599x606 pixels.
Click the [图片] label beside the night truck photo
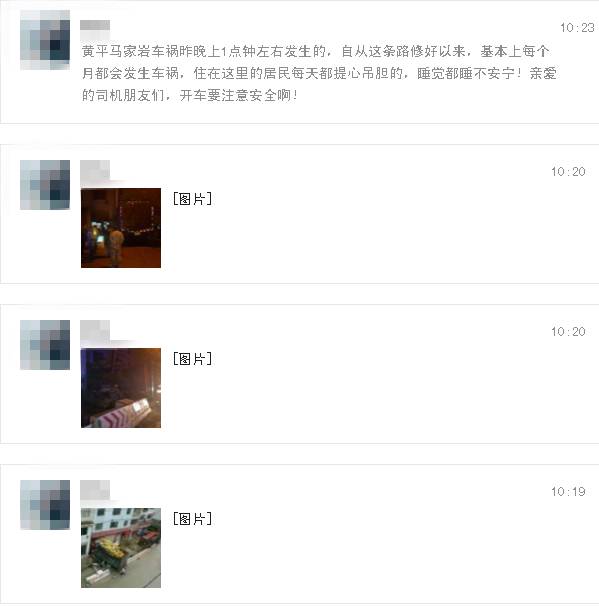pos(192,199)
